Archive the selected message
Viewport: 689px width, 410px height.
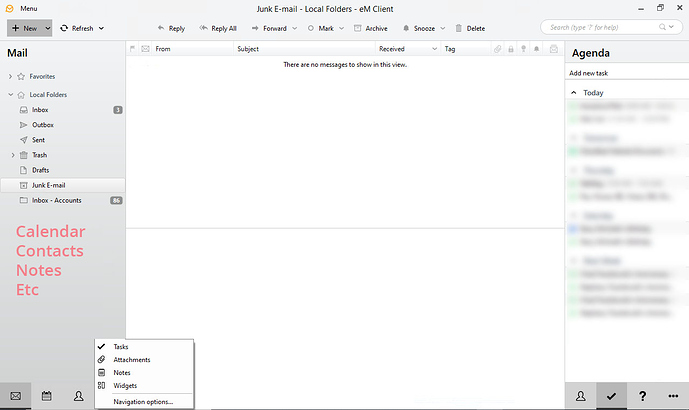point(371,28)
